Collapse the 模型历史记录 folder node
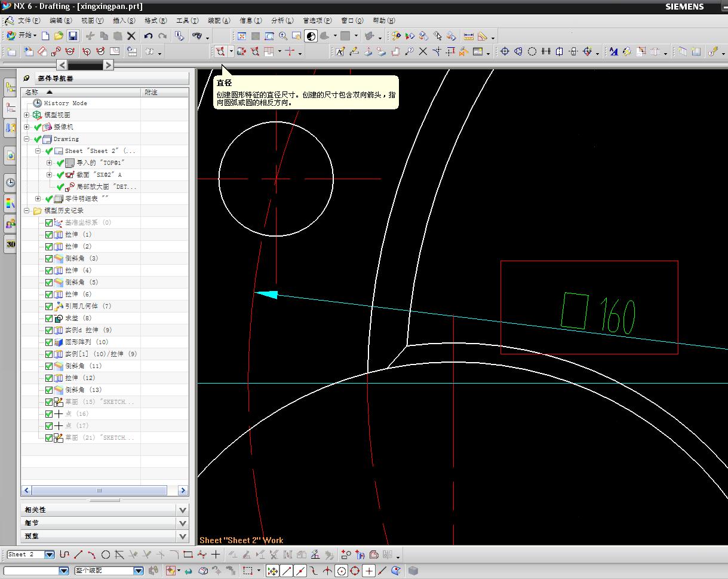The width and height of the screenshot is (728, 579). coord(27,210)
